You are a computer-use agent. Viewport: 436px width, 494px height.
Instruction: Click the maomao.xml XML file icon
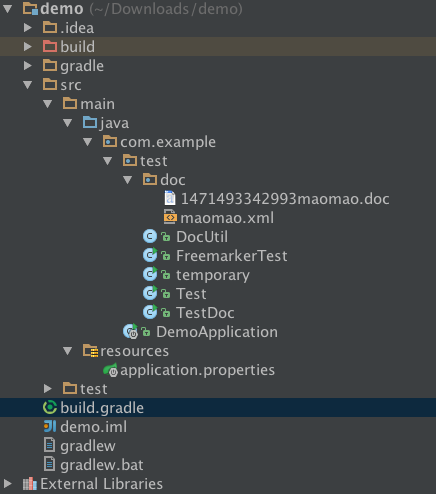pyautogui.click(x=170, y=217)
